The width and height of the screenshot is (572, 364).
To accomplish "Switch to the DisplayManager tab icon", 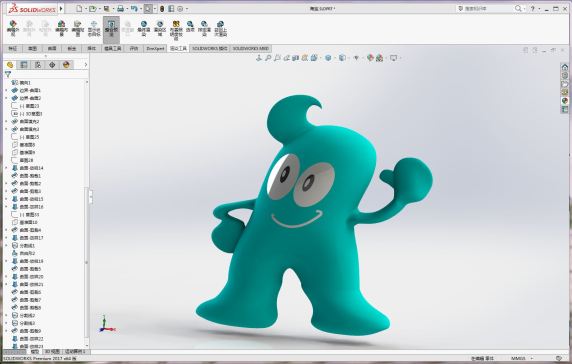I will (x=66, y=65).
